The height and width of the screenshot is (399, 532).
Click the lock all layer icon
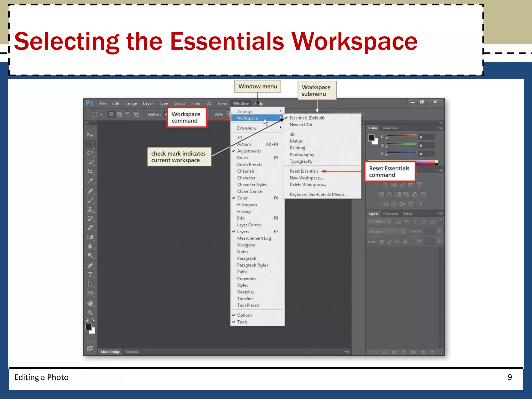405,242
